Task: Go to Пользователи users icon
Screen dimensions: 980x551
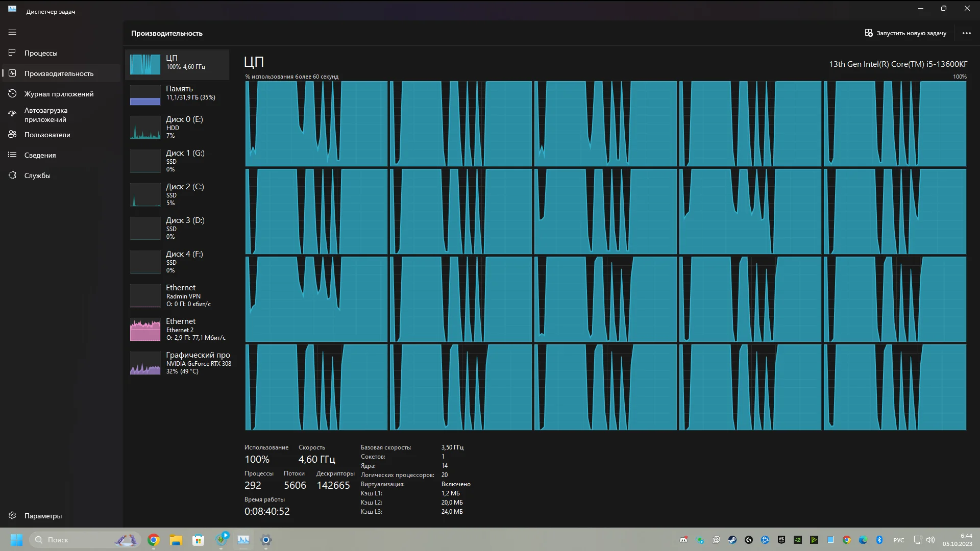Action: pos(12,135)
